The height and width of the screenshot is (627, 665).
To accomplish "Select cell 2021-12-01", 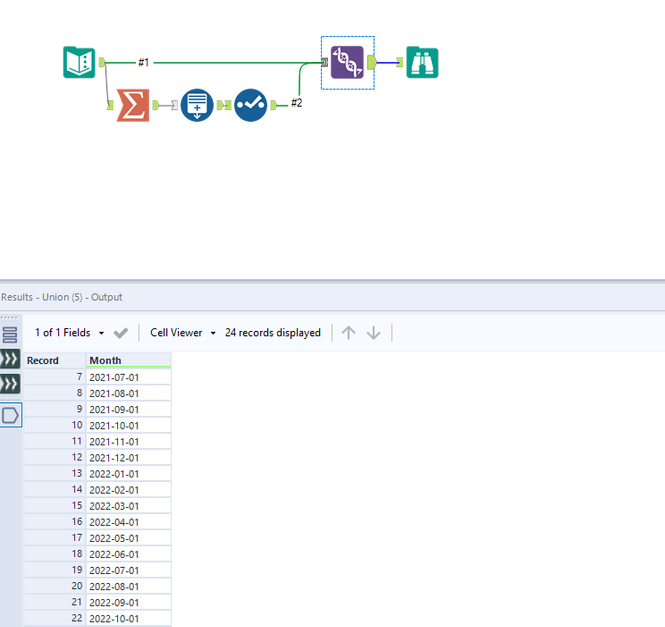I will (x=129, y=458).
